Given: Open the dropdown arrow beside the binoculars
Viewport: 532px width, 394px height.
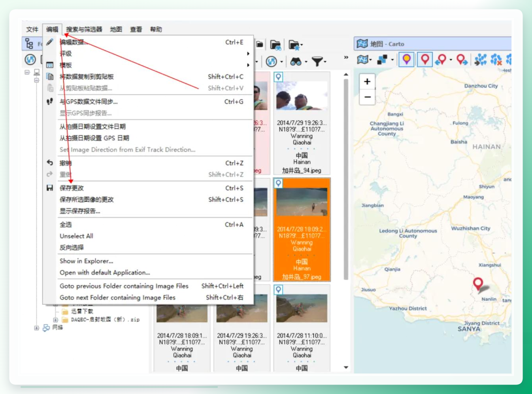Looking at the screenshot, I should tap(306, 62).
